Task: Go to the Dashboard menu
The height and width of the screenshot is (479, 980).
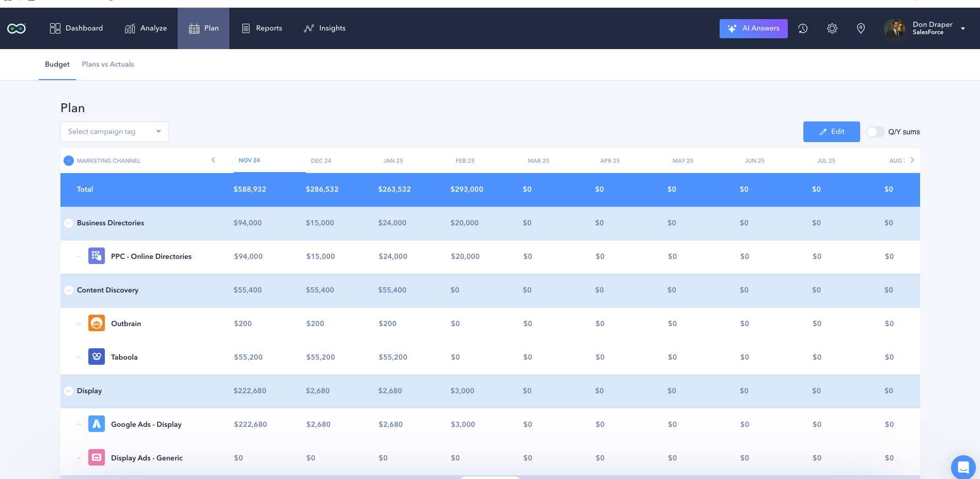Action: pyautogui.click(x=76, y=28)
